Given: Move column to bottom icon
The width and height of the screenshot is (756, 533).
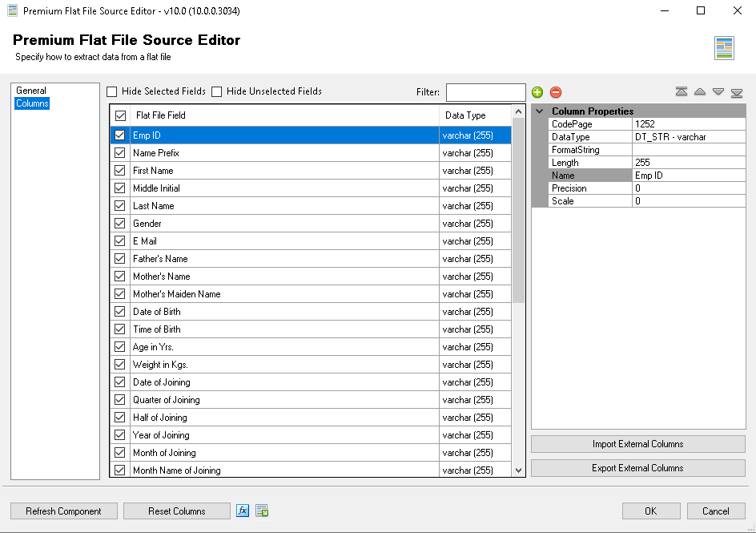Looking at the screenshot, I should pyautogui.click(x=737, y=93).
